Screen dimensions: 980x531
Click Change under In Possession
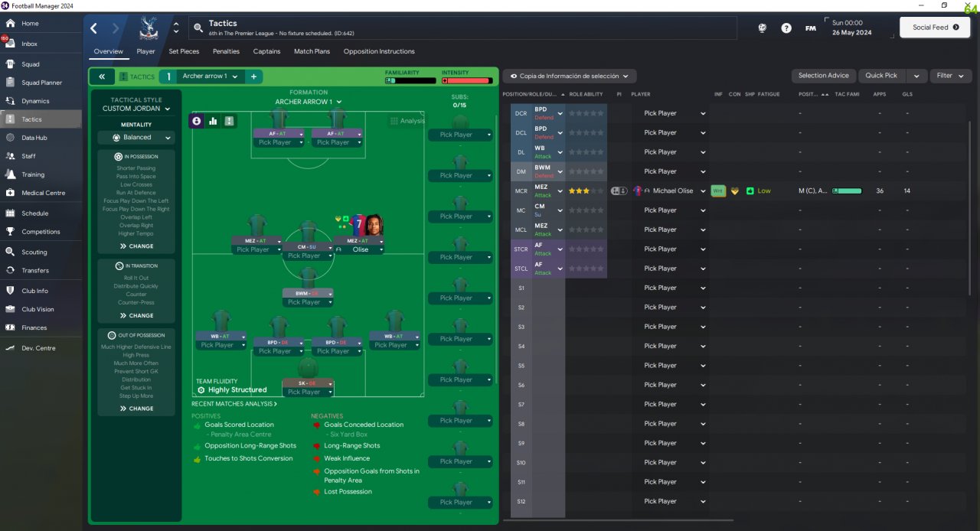136,246
